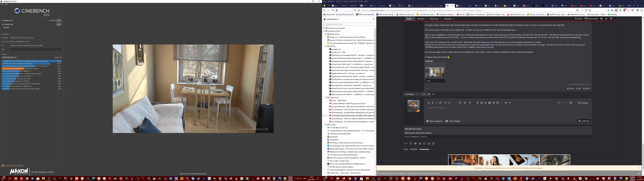Focus the Schreibe deine Antwort text area
Screen dimensions: 644x181
tap(508, 111)
